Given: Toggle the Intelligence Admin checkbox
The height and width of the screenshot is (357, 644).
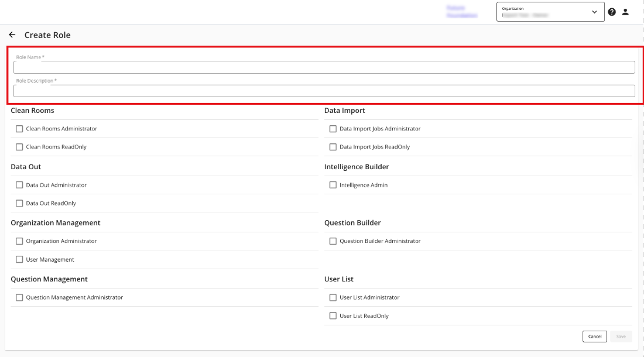Looking at the screenshot, I should pyautogui.click(x=333, y=185).
